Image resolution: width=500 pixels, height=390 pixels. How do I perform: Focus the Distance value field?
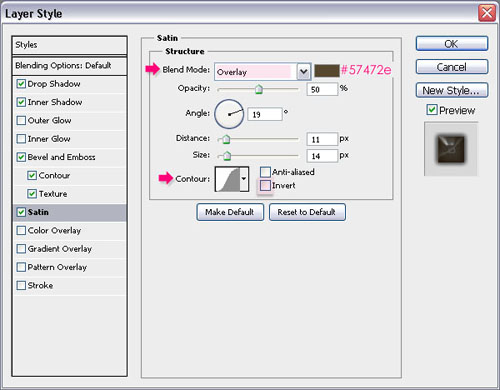pos(322,139)
